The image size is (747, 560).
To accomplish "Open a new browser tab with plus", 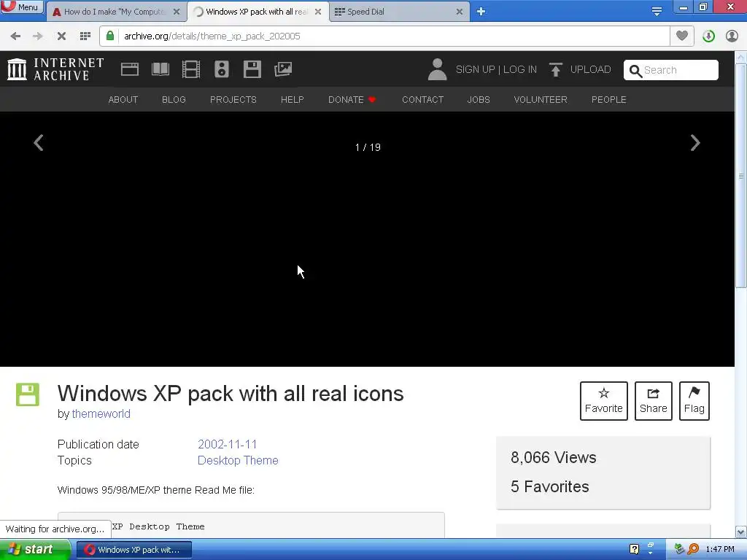I will [481, 12].
